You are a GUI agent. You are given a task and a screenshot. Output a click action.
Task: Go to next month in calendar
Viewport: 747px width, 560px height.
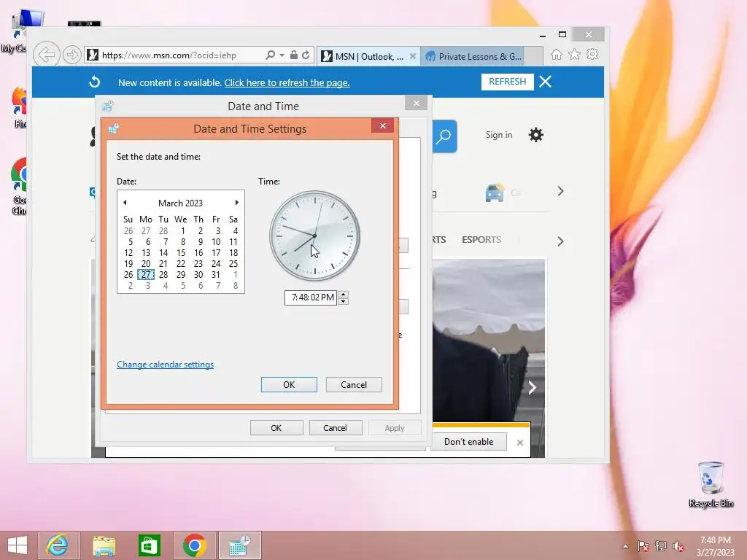coord(237,203)
